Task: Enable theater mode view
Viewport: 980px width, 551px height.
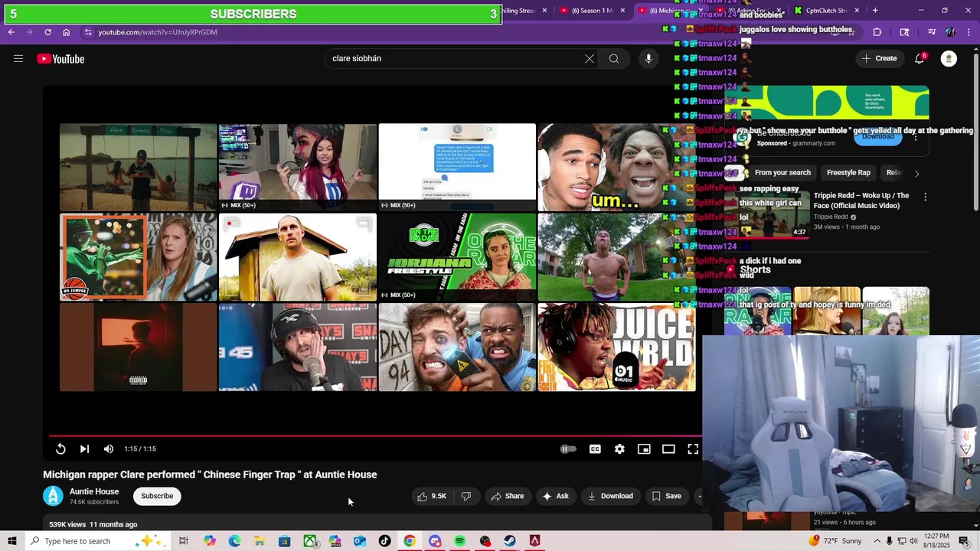Action: (x=668, y=449)
